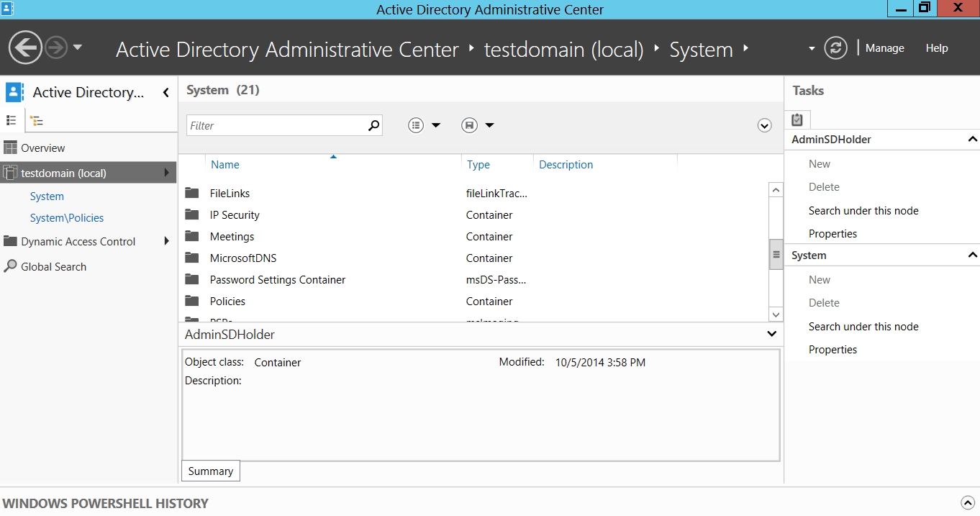Sort the list by the Name column
This screenshot has width=980, height=516.
point(224,165)
